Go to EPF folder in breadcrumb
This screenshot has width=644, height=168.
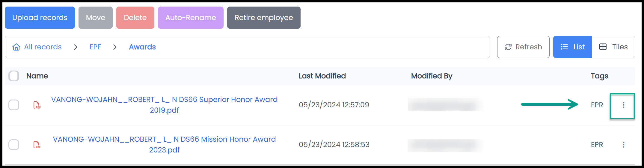click(x=95, y=47)
